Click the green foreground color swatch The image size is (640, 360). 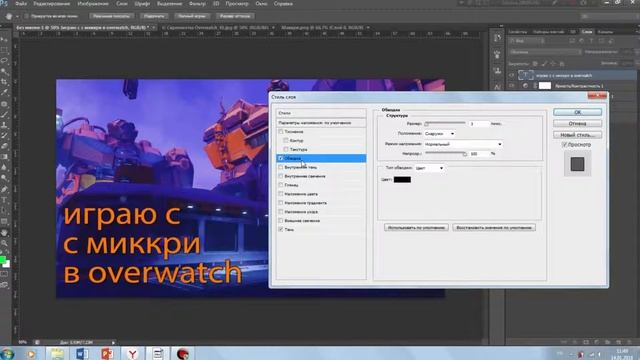(2, 260)
